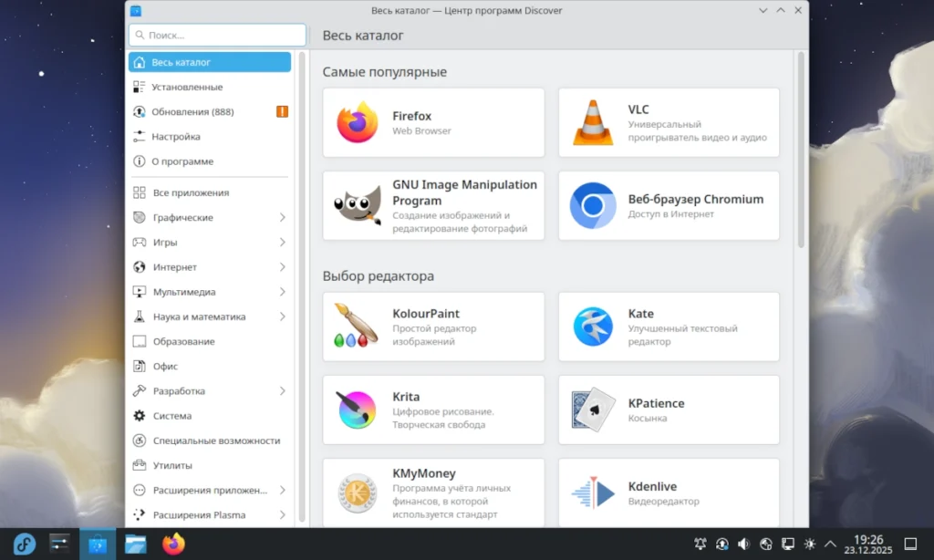Browse the Офис category
The width and height of the screenshot is (934, 560).
coord(210,367)
